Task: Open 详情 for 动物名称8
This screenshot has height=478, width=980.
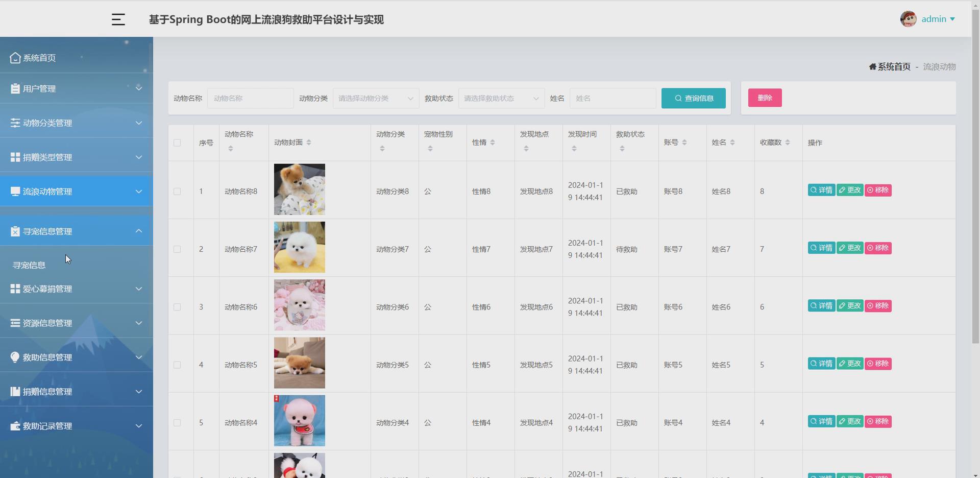Action: pos(821,190)
